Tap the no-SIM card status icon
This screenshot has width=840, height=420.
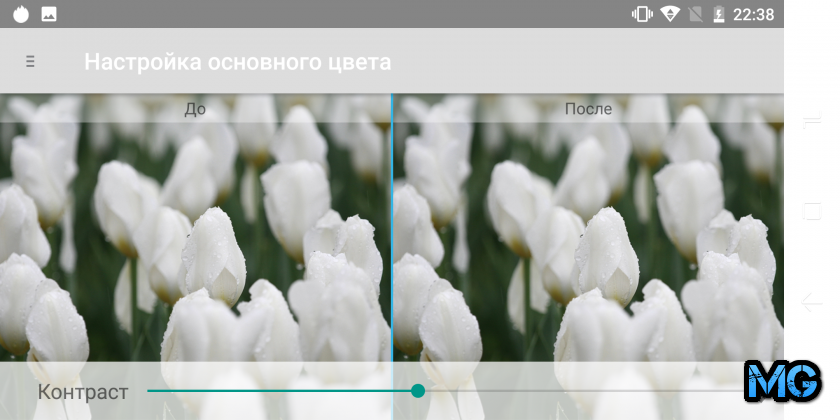[x=696, y=14]
